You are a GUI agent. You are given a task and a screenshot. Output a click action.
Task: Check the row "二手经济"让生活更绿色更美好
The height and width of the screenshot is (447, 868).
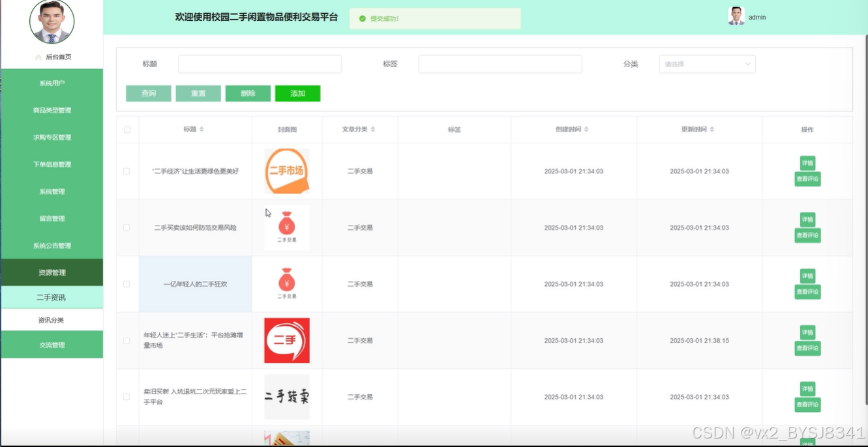point(127,171)
